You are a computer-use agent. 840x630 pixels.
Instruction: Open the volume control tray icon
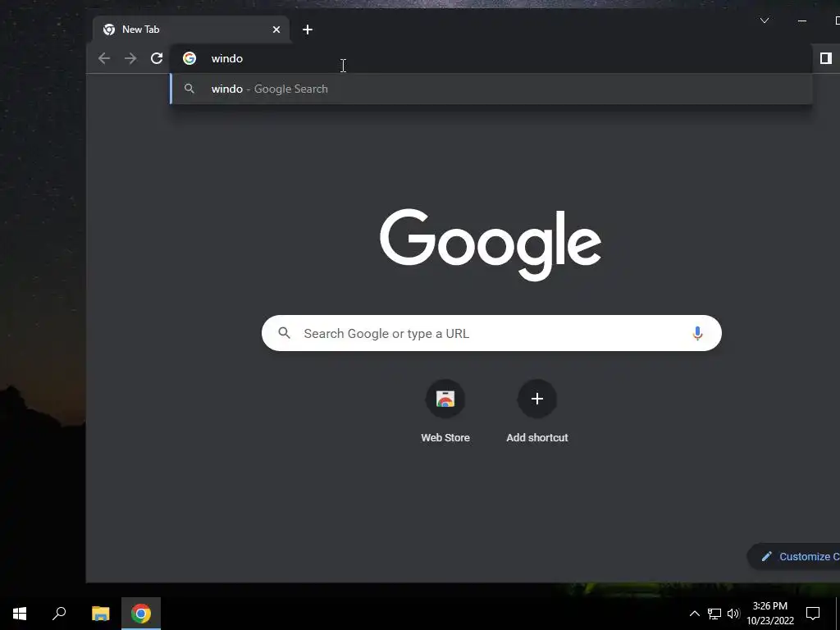click(733, 614)
